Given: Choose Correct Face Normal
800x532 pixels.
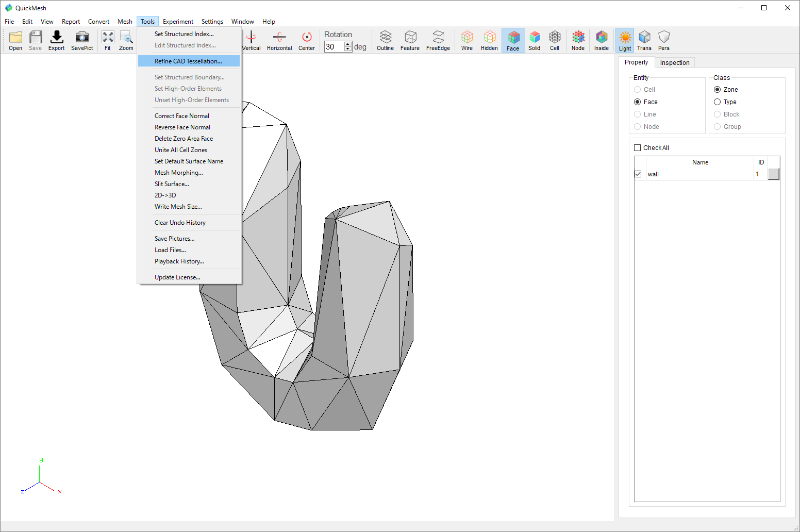Looking at the screenshot, I should click(x=189, y=116).
